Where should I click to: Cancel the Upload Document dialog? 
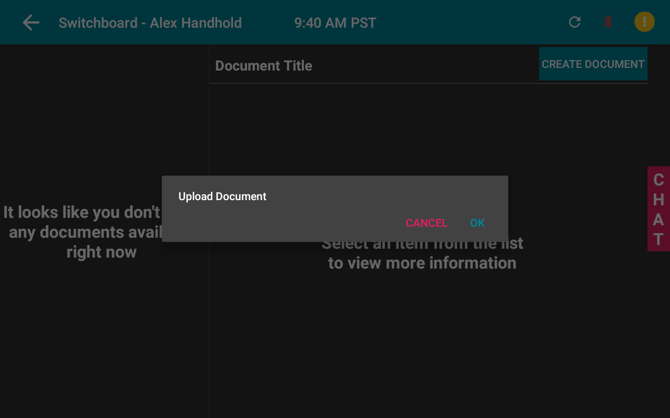426,223
